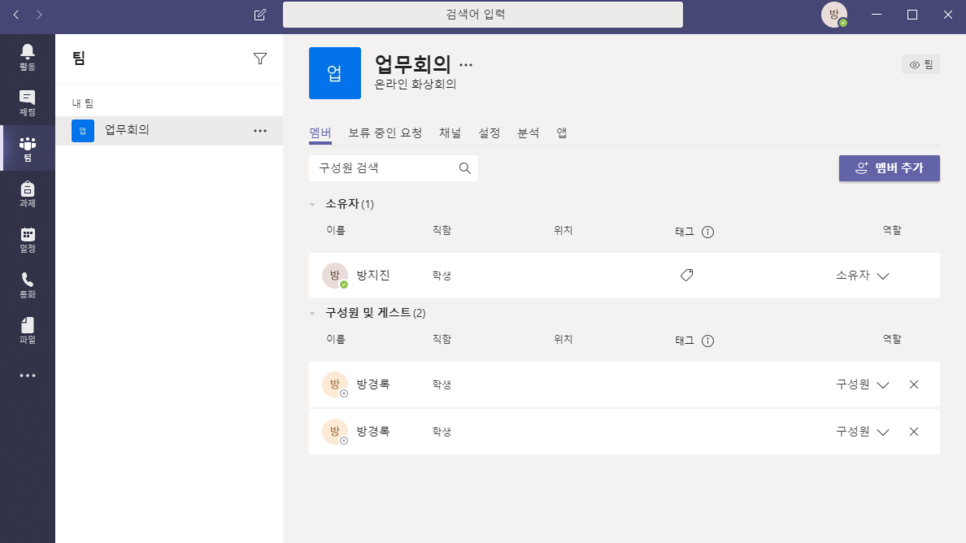Go back with the left arrow
Viewport: 966px width, 543px height.
click(16, 14)
